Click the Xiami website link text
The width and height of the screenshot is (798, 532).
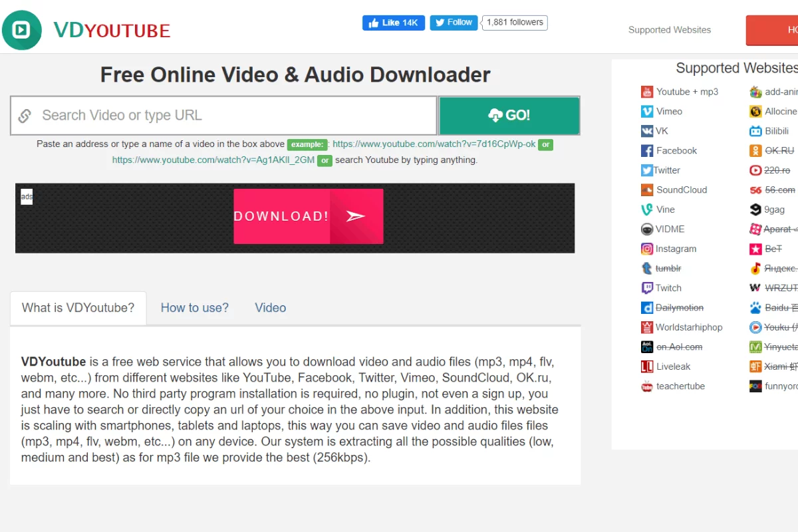[781, 366]
